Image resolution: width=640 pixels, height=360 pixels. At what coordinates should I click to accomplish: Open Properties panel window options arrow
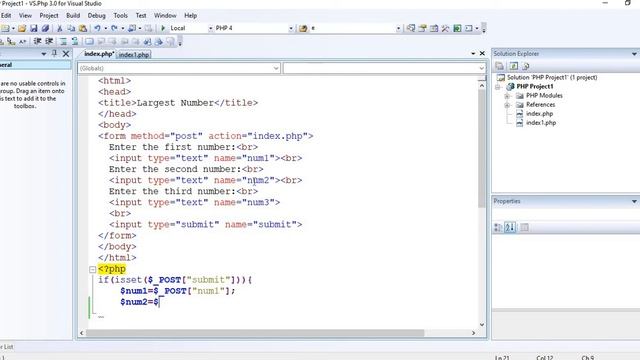coord(634,201)
